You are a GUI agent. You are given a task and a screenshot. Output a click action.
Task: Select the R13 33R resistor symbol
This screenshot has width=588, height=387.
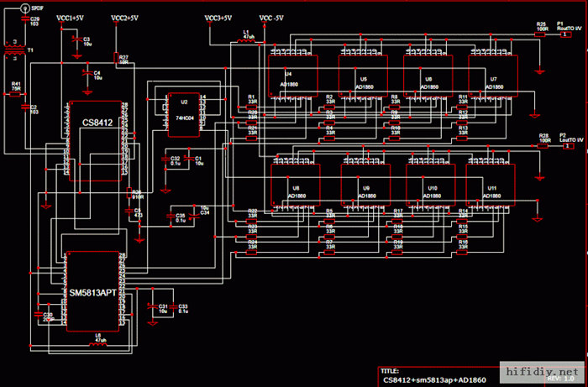click(x=462, y=139)
